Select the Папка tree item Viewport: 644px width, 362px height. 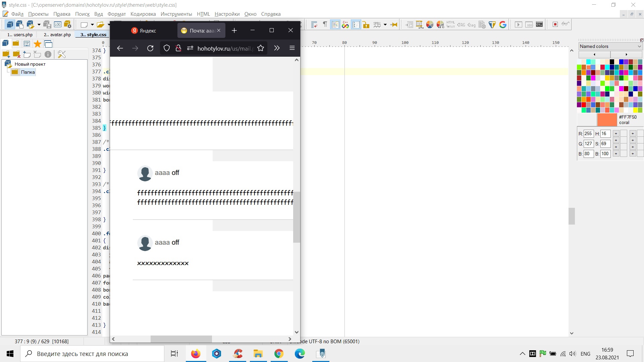pyautogui.click(x=28, y=72)
